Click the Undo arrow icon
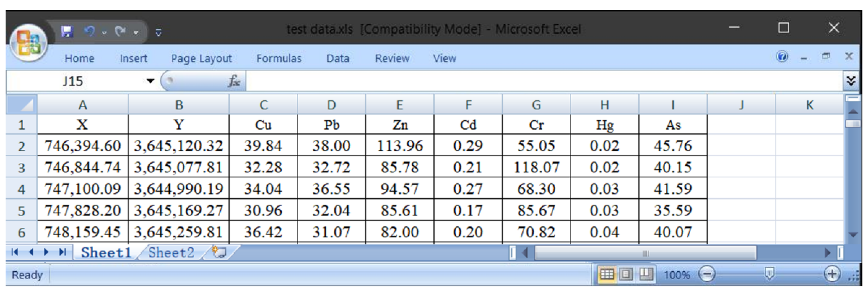The height and width of the screenshot is (293, 868). (x=89, y=31)
